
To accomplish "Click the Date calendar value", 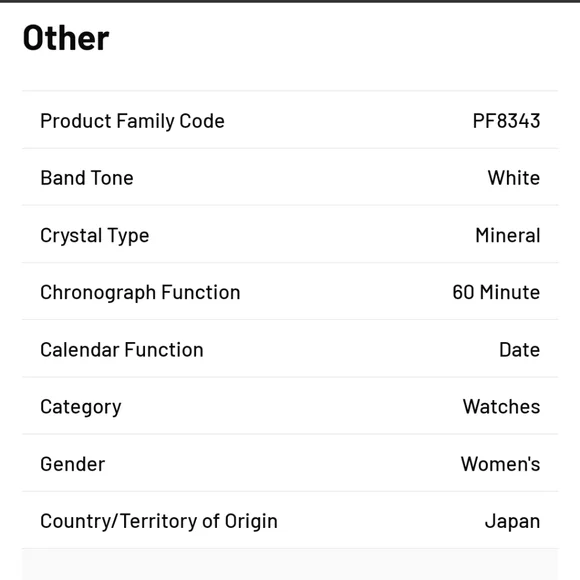I will click(x=520, y=350).
